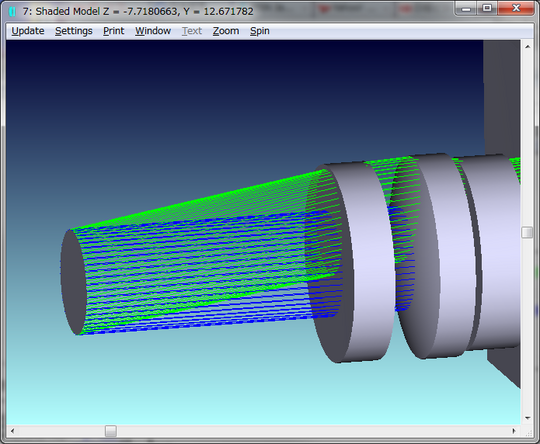Screen dimensions: 540x444
Task: Click the vertical scrollbar up arrow
Action: coord(528,47)
